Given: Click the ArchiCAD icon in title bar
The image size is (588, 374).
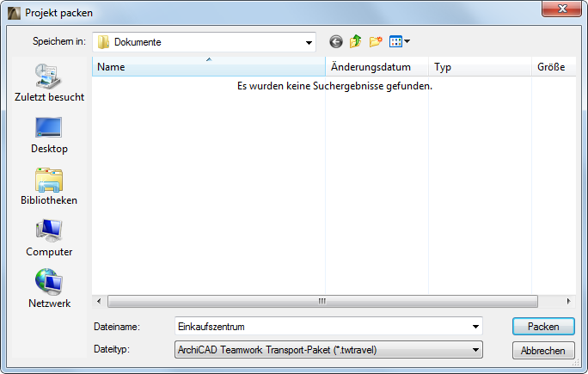Looking at the screenshot, I should click(x=14, y=13).
